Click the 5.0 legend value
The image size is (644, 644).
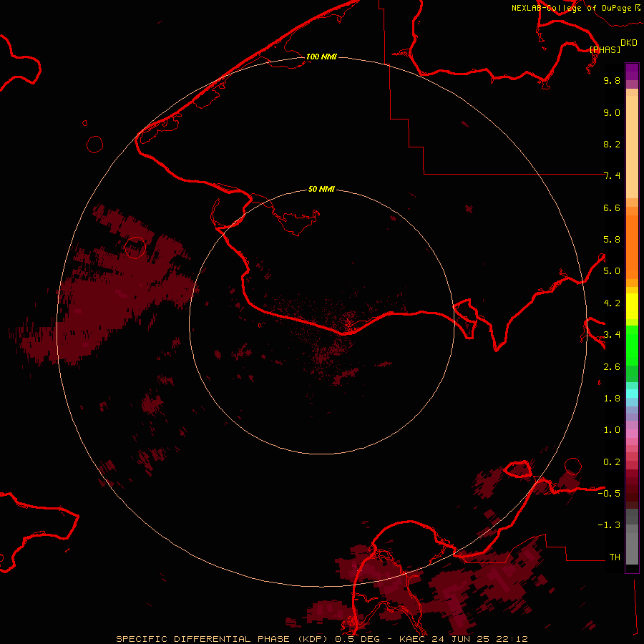tap(612, 271)
